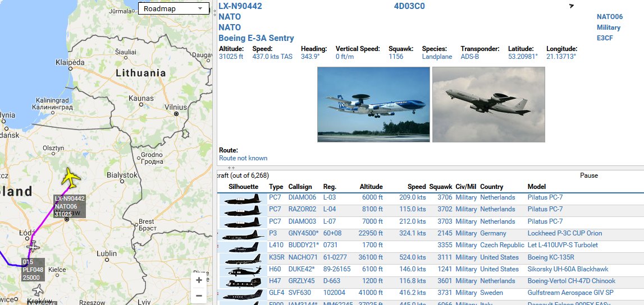Click the NATO06 map label box
The width and height of the screenshot is (644, 305).
70,206
